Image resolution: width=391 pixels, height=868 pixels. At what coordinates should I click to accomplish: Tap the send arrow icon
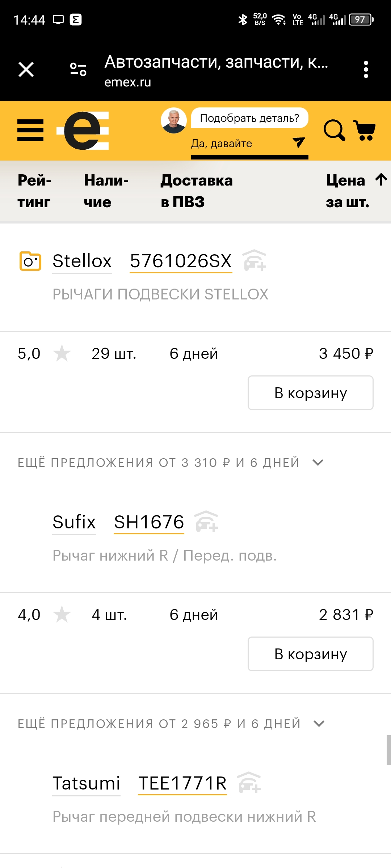(299, 142)
